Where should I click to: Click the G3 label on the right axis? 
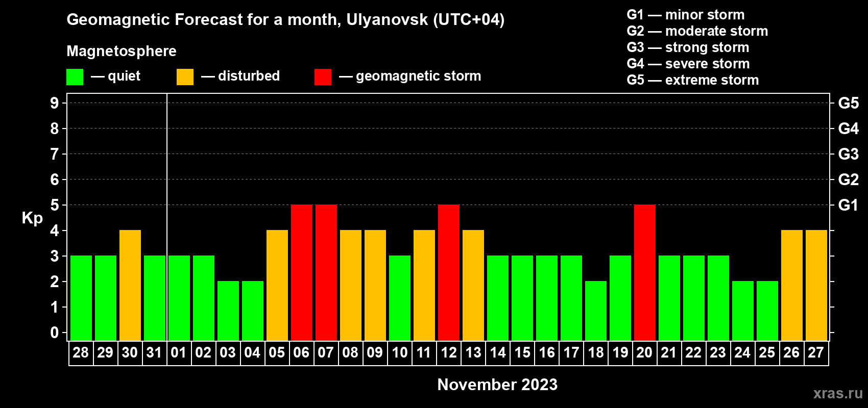[x=849, y=154]
